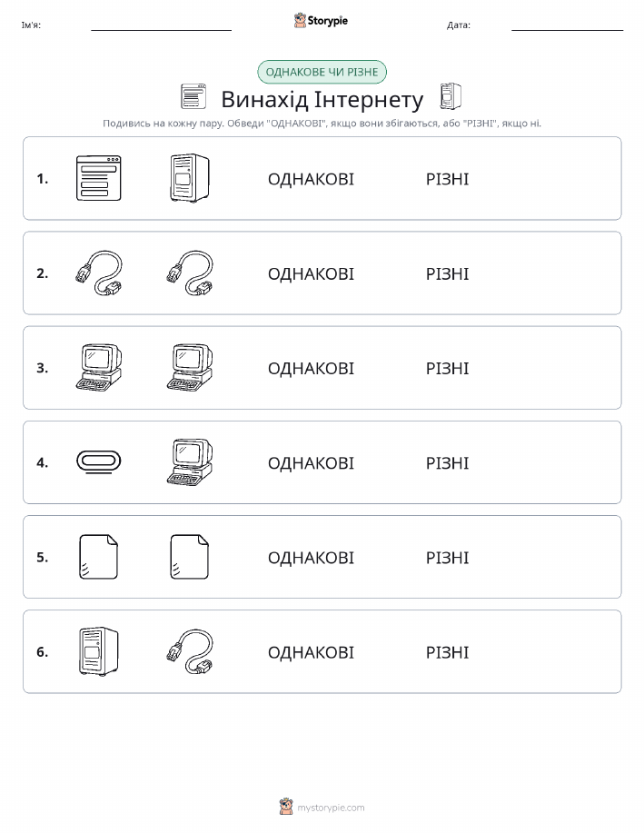Select РІЗНІ for pair 1

(x=448, y=179)
